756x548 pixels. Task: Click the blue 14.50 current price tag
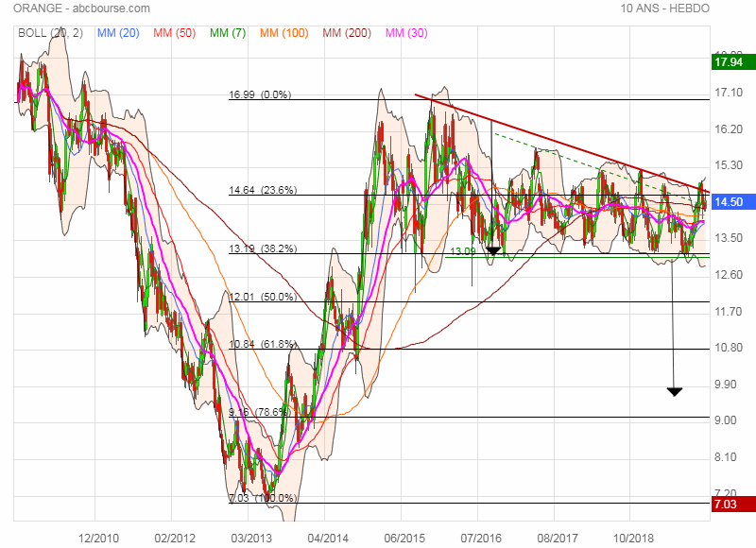(x=733, y=201)
